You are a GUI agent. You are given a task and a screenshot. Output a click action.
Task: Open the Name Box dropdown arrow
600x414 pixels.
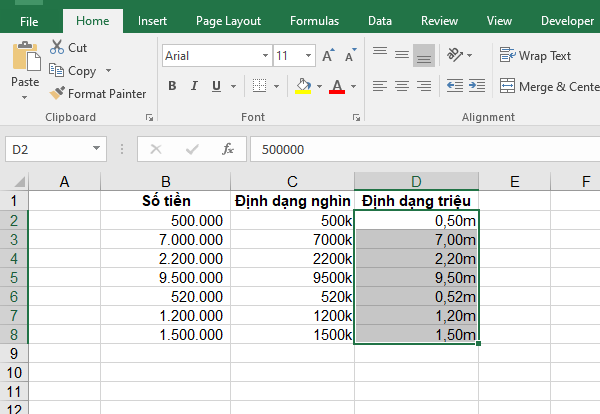click(x=97, y=149)
